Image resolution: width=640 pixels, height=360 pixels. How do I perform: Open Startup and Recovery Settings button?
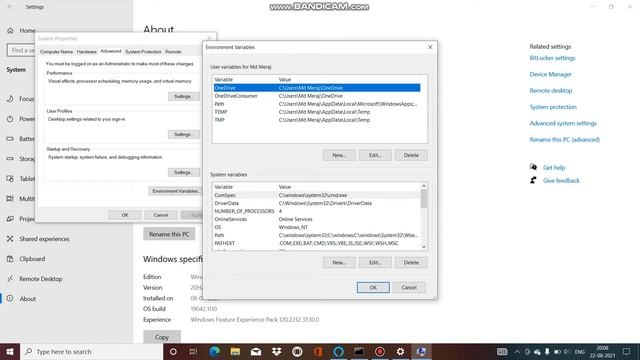pos(184,172)
